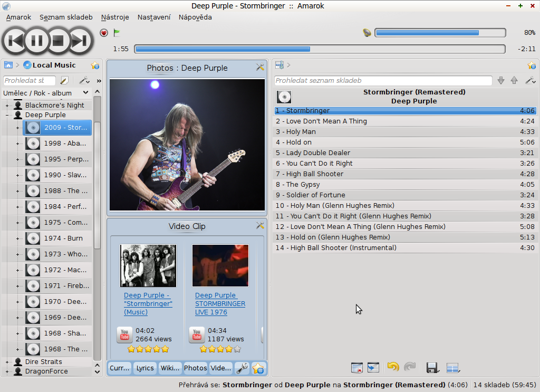This screenshot has height=392, width=540.
Task: Open playlist bookmarks star icon
Action: tap(532, 65)
